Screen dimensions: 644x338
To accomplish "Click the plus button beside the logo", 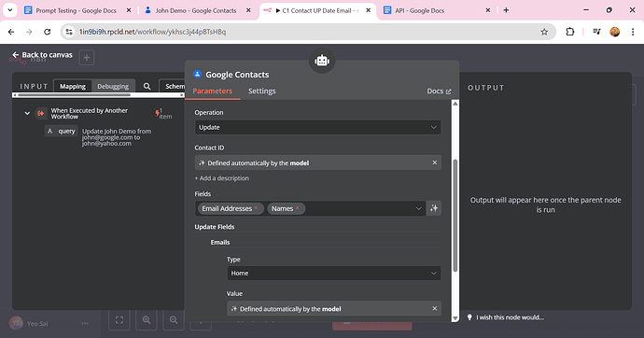I will click(x=87, y=58).
